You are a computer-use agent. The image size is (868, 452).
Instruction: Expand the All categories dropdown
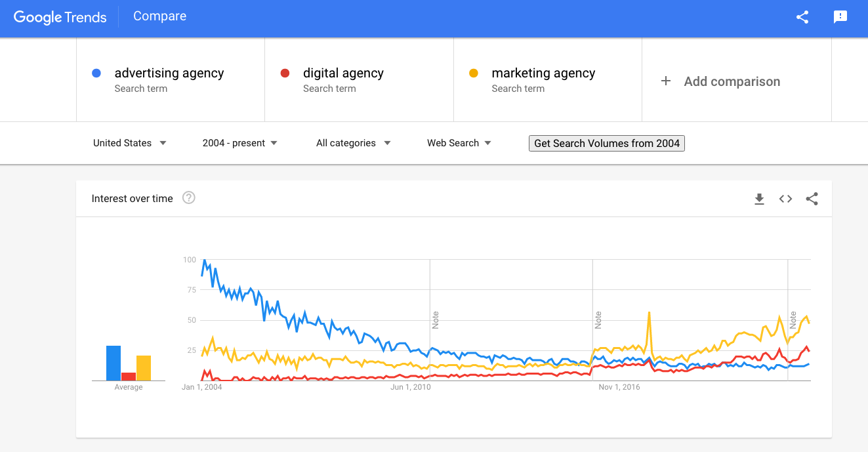[x=353, y=143]
